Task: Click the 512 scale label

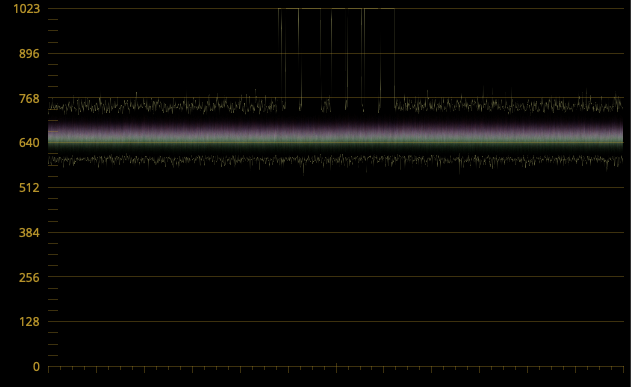Action: (x=29, y=187)
